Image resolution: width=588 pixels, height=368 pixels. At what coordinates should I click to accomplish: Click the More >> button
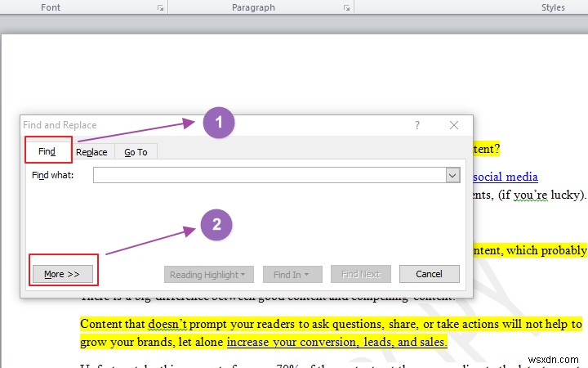(63, 274)
